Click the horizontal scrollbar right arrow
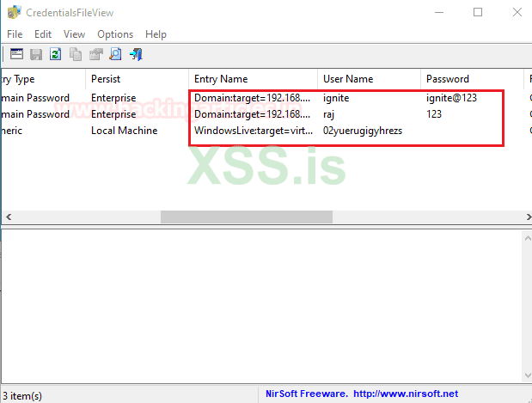The height and width of the screenshot is (403, 532). (528, 217)
